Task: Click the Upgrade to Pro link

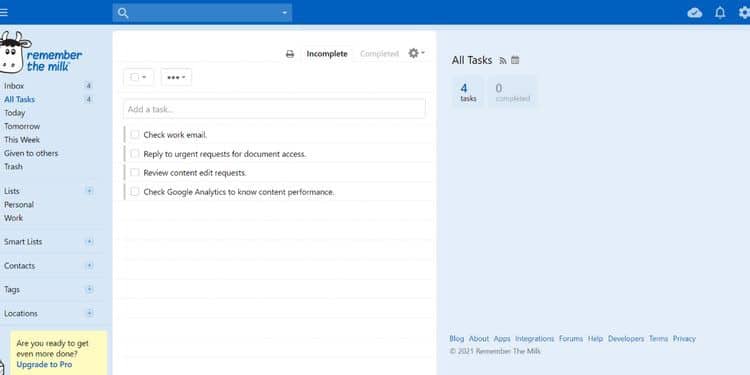Action: point(44,364)
